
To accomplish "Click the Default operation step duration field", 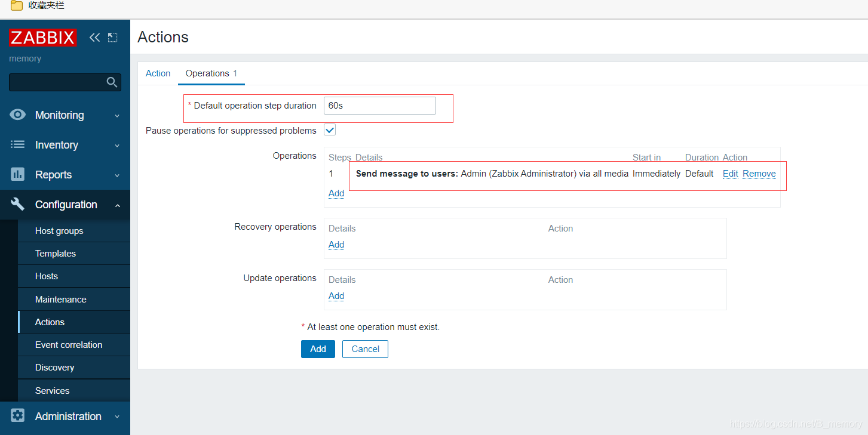I will 380,106.
